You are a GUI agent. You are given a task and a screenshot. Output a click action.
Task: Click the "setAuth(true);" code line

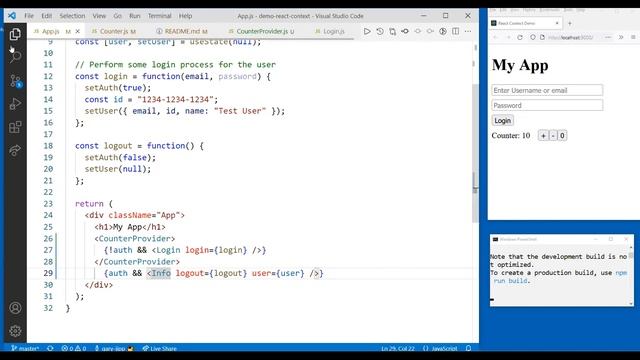[118, 88]
